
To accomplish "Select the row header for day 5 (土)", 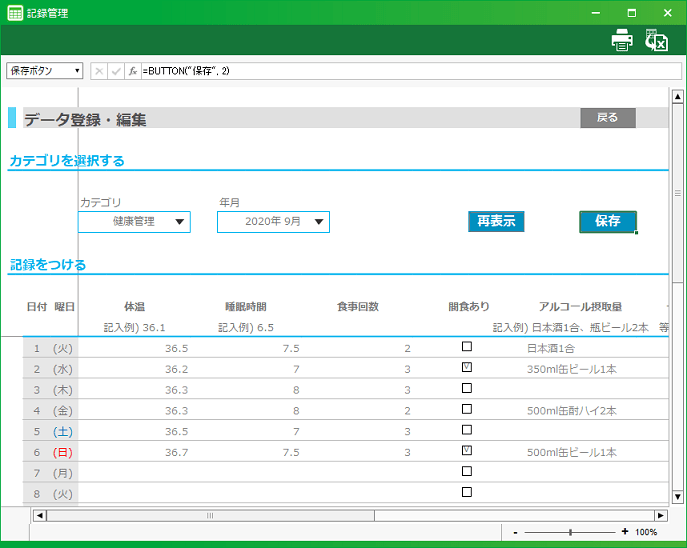I will tap(50, 431).
